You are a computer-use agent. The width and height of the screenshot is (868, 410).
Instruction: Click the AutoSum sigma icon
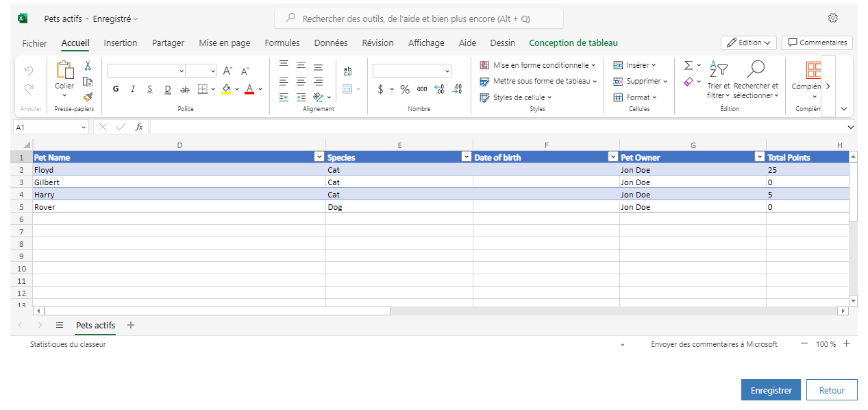click(x=689, y=65)
